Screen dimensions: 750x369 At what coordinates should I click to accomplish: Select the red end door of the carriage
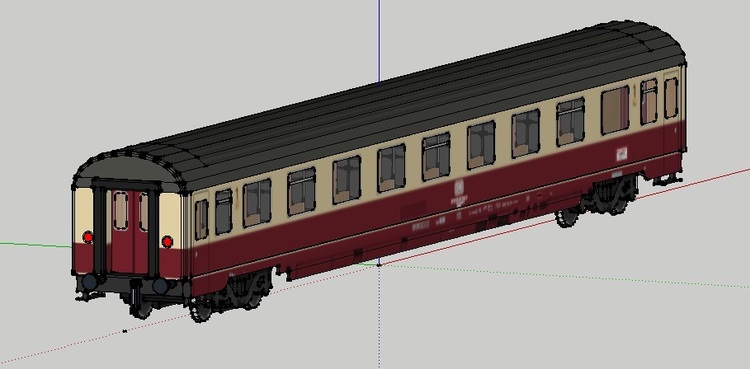(127, 231)
